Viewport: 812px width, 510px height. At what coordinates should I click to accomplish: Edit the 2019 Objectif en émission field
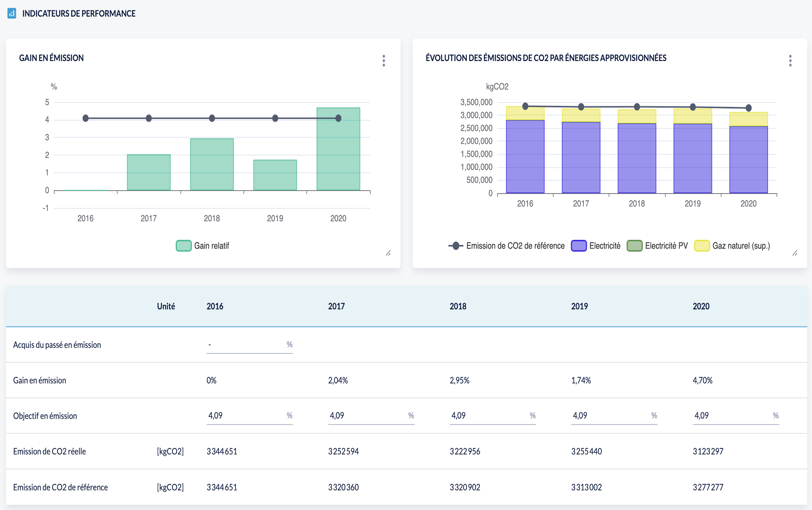(x=614, y=415)
